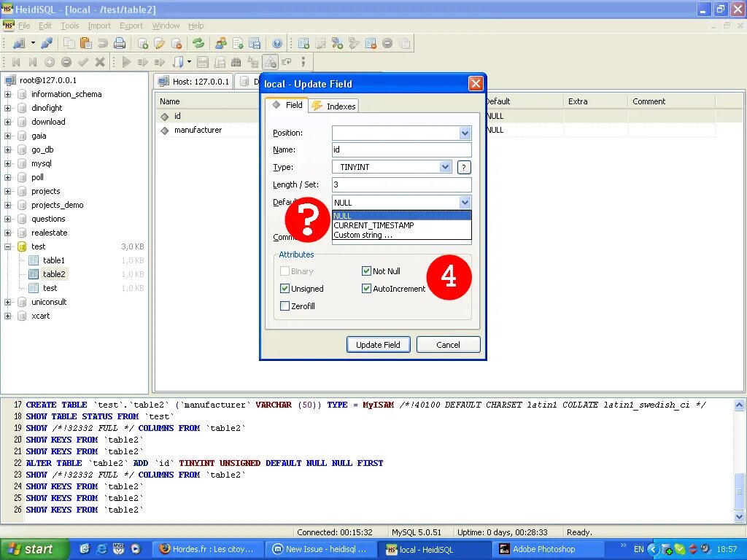Viewport: 747px width, 560px height.
Task: Click the Run SQL play icon
Action: point(126,62)
